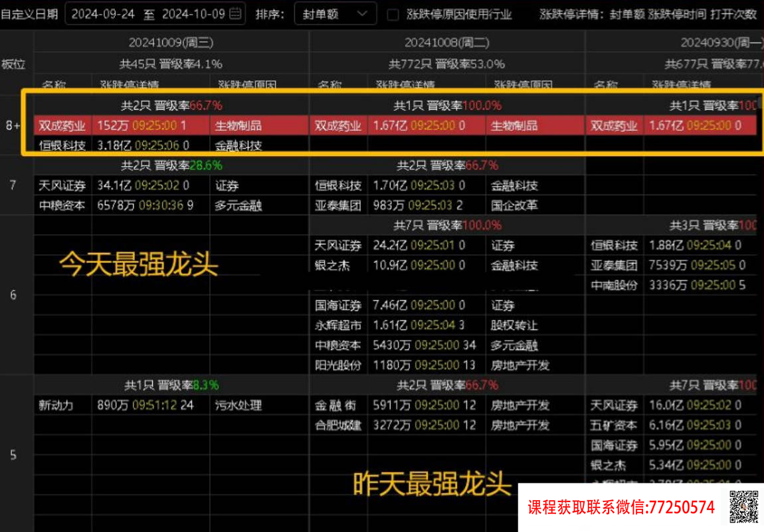Viewport: 764px width, 532px height.
Task: Click the 6578万 09:30:36 detail cell
Action: [x=151, y=206]
